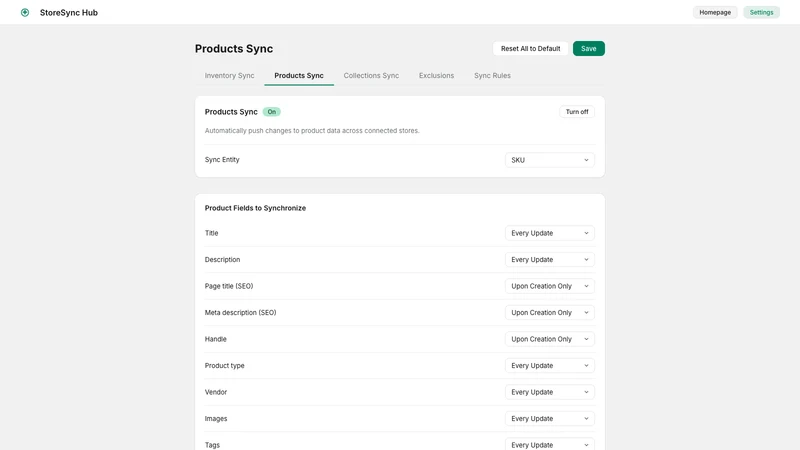Screen dimensions: 800x450
Task: Click the Product Fields to Synchronize heading
Action: click(x=255, y=208)
